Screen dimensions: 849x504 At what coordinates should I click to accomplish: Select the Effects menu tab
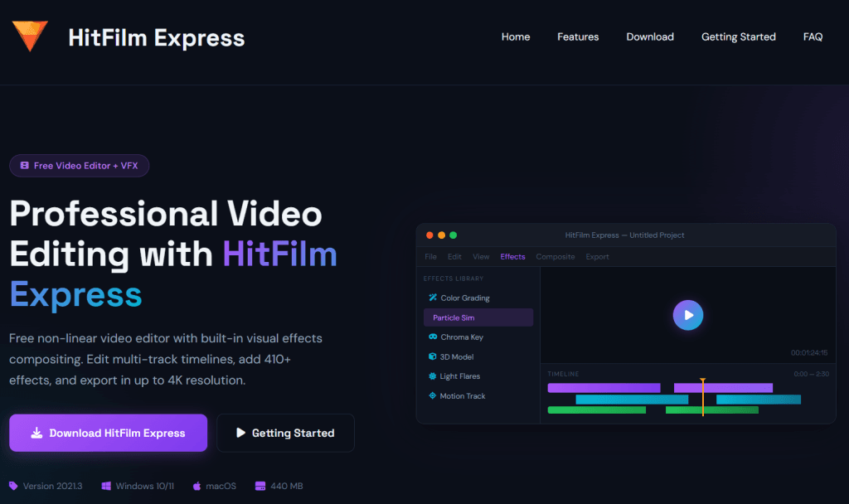point(512,257)
